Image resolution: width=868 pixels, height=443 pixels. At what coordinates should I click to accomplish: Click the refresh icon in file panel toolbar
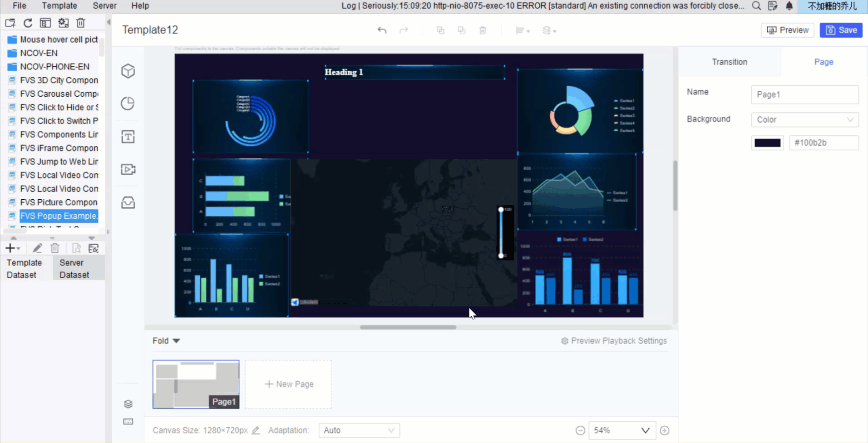[x=28, y=23]
